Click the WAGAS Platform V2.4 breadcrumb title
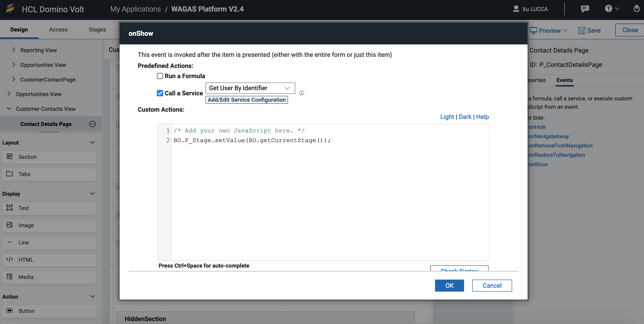Viewport: 644px width, 324px height. pyautogui.click(x=207, y=9)
